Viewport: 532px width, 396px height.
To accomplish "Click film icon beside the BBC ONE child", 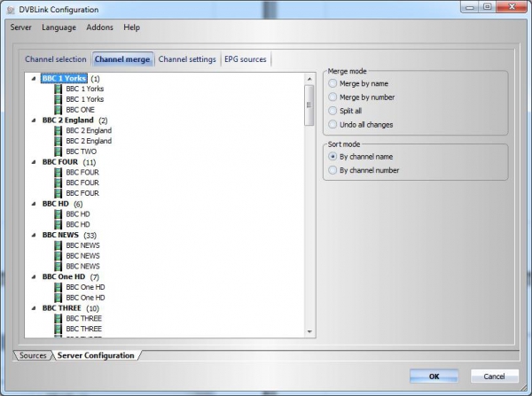I will pyautogui.click(x=59, y=110).
